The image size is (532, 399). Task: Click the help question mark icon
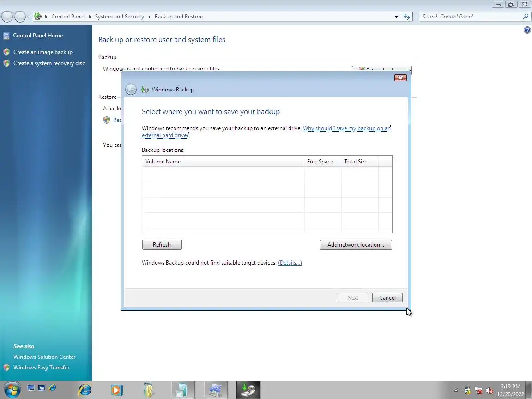pos(527,30)
